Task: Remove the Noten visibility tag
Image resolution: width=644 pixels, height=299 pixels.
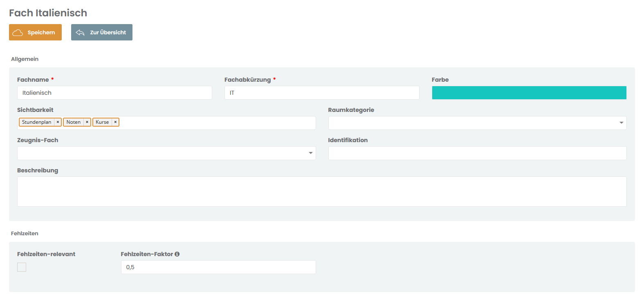Action: click(87, 122)
